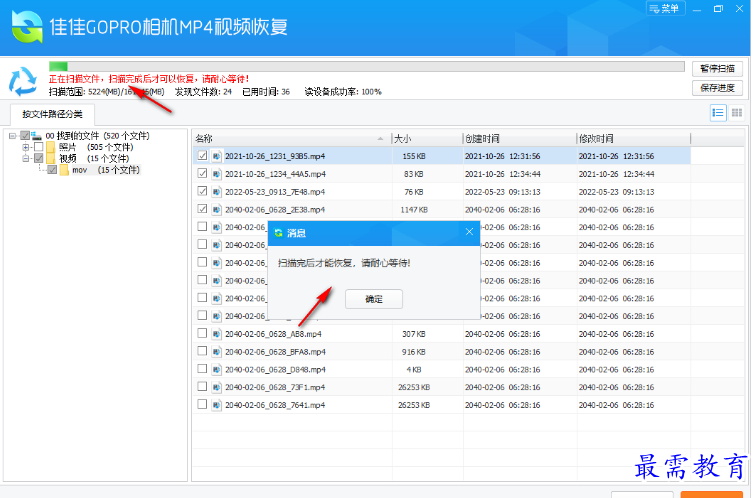Click the 确定 button in the message dialog
The height and width of the screenshot is (498, 756).
point(373,298)
